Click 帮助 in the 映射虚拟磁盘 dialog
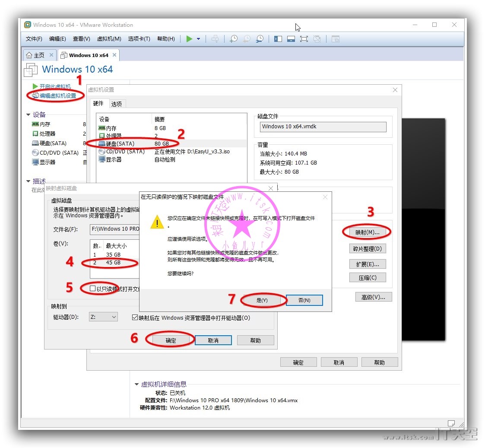485x448 pixels. click(x=256, y=340)
